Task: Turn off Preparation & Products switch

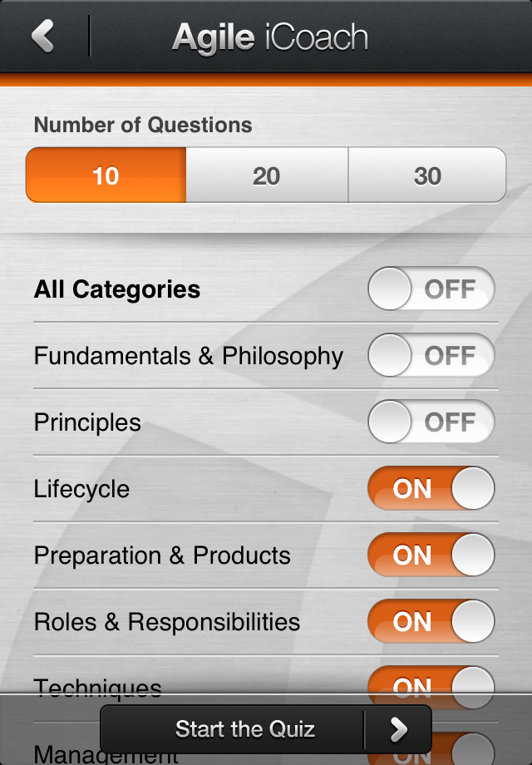Action: pos(431,555)
